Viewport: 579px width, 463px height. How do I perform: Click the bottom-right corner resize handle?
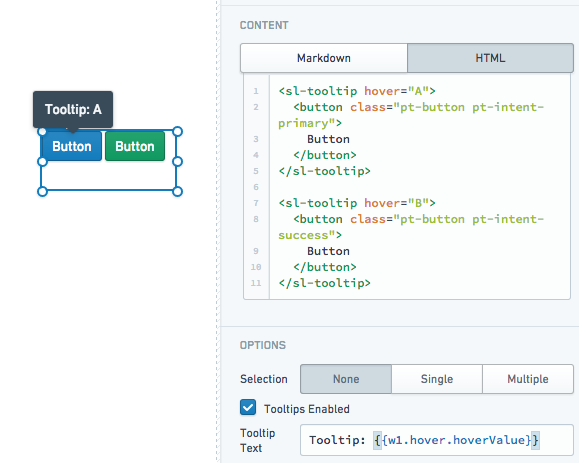177,191
